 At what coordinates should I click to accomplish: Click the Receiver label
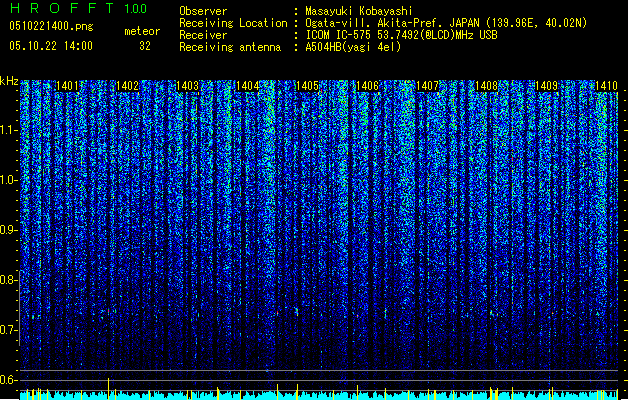tap(203, 35)
